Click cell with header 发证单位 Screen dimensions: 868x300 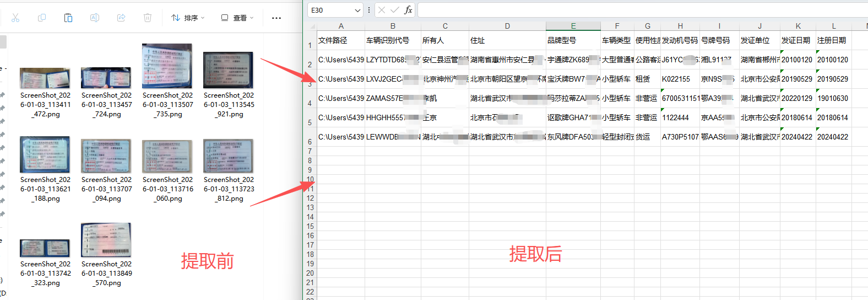pos(759,40)
